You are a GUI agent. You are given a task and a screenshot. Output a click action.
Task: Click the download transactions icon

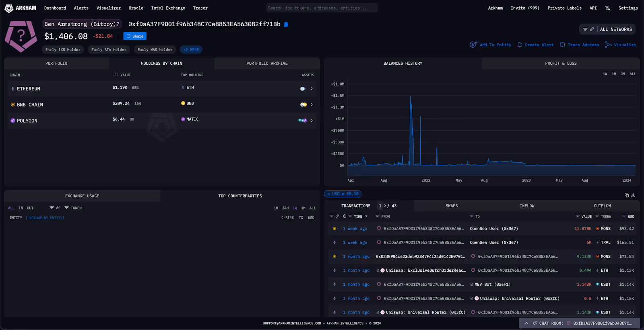coord(633,195)
